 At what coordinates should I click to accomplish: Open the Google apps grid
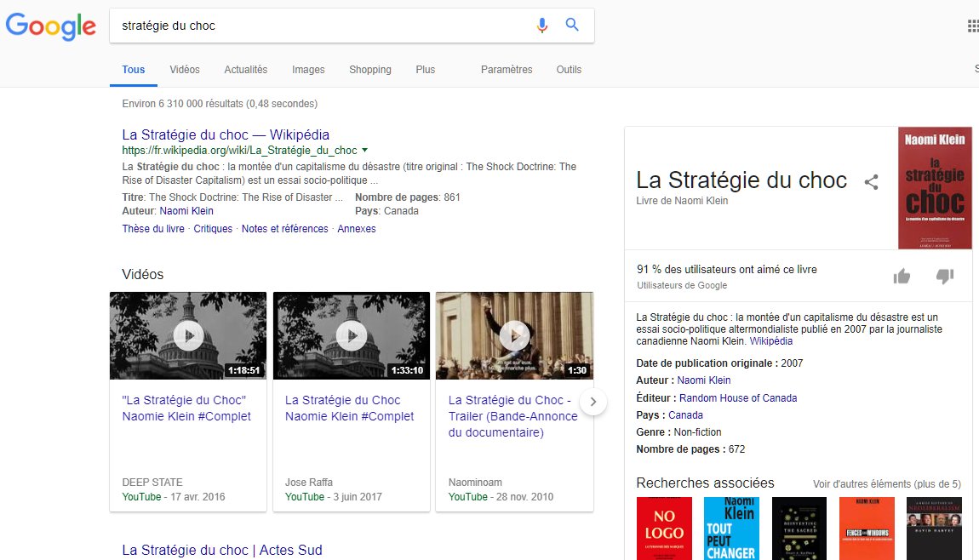coord(973,26)
